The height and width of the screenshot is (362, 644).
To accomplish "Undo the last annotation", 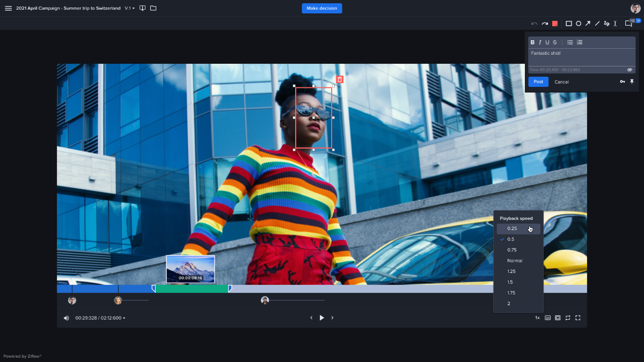I will (535, 24).
